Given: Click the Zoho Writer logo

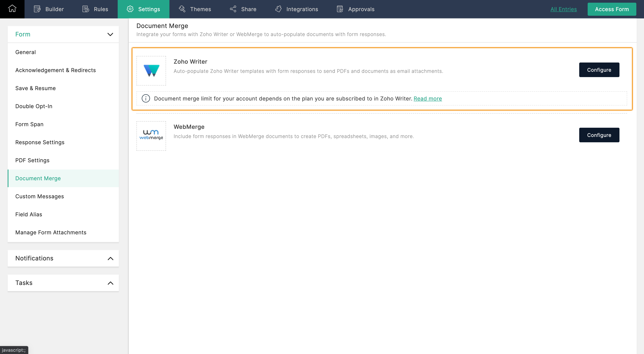Looking at the screenshot, I should click(151, 71).
